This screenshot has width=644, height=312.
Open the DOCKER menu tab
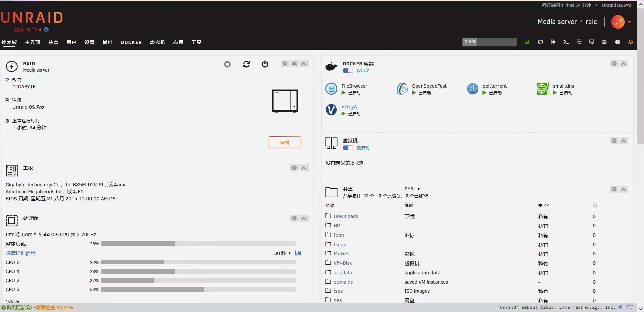click(131, 42)
